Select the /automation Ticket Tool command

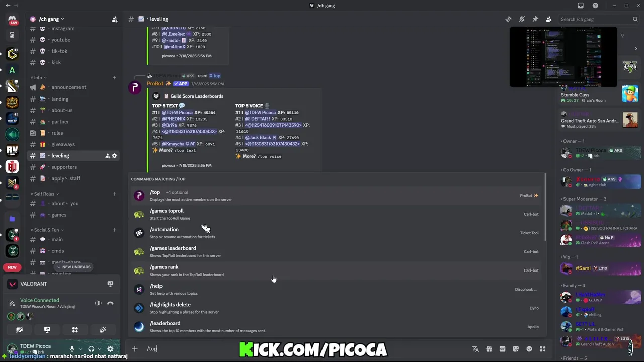337,233
